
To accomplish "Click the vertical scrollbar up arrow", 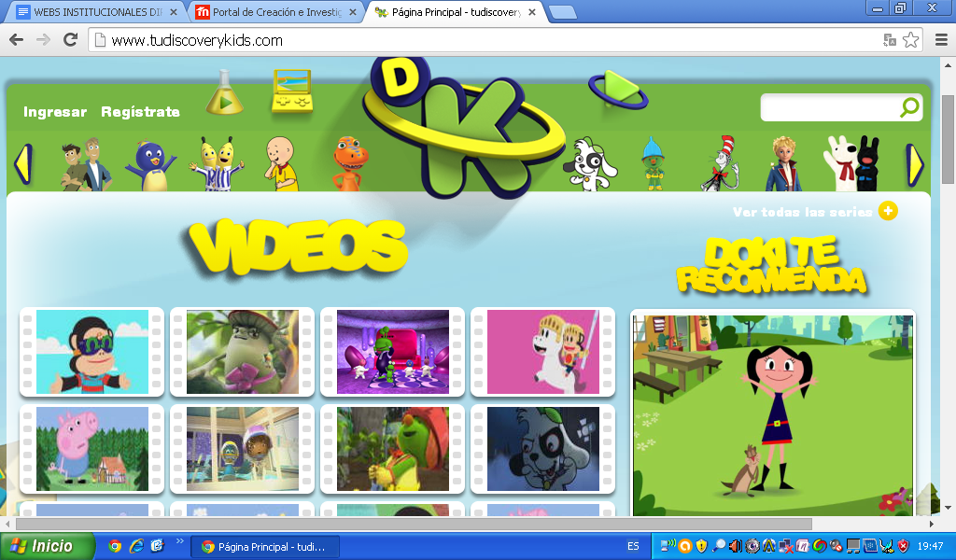I will pyautogui.click(x=949, y=64).
